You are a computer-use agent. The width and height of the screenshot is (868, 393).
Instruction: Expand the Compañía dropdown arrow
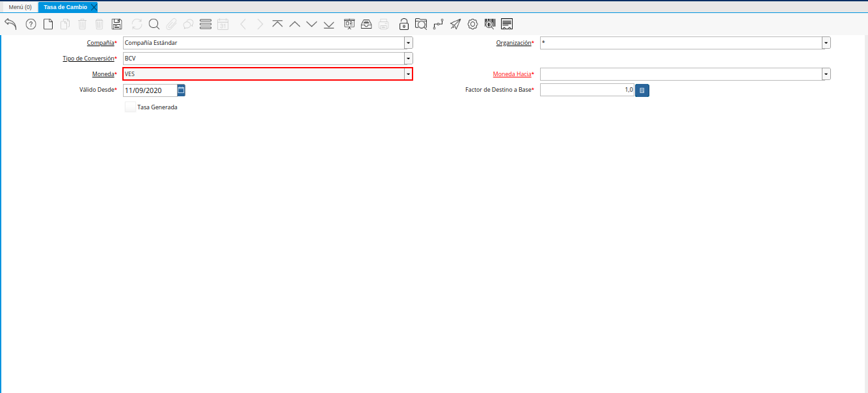tap(409, 43)
